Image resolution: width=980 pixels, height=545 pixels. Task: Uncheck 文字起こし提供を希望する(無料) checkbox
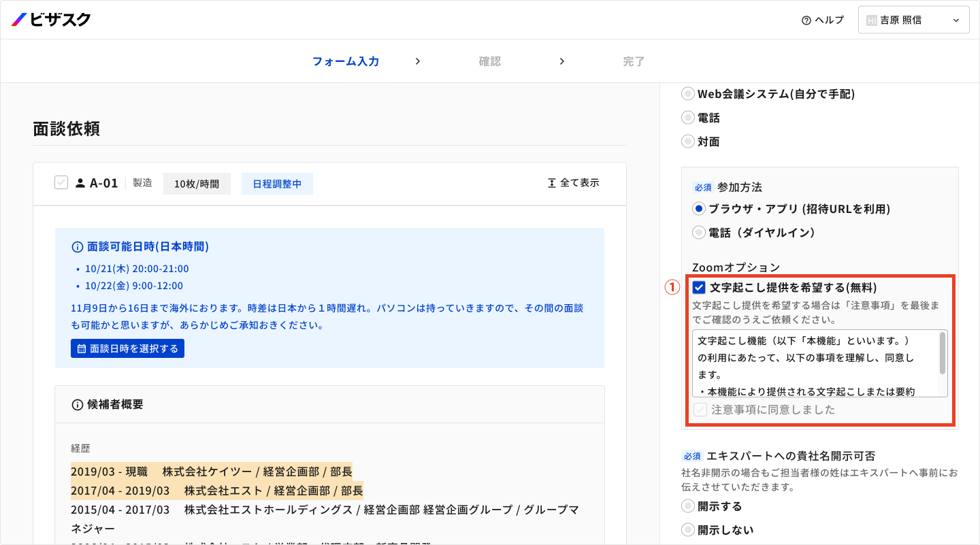[x=699, y=287]
